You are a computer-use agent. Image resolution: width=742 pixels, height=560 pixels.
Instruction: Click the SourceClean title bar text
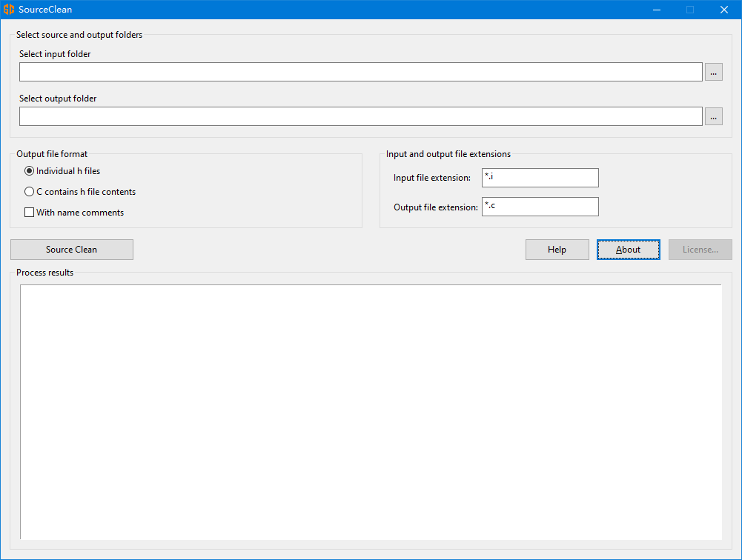(x=45, y=10)
